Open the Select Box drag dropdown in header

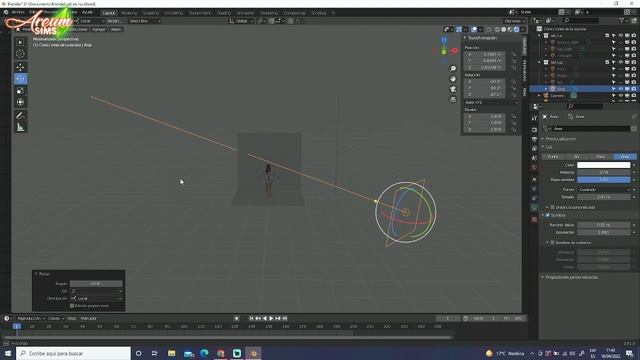[144, 21]
